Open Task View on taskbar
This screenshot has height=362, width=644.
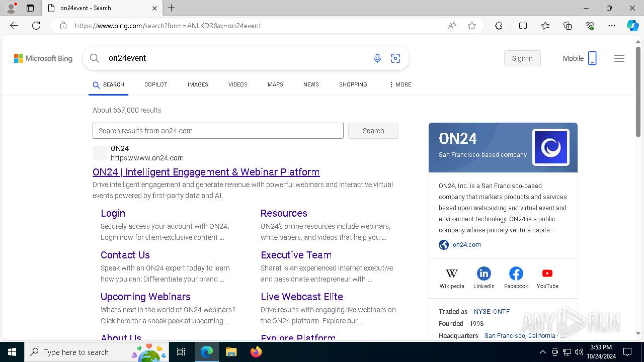coord(181,352)
